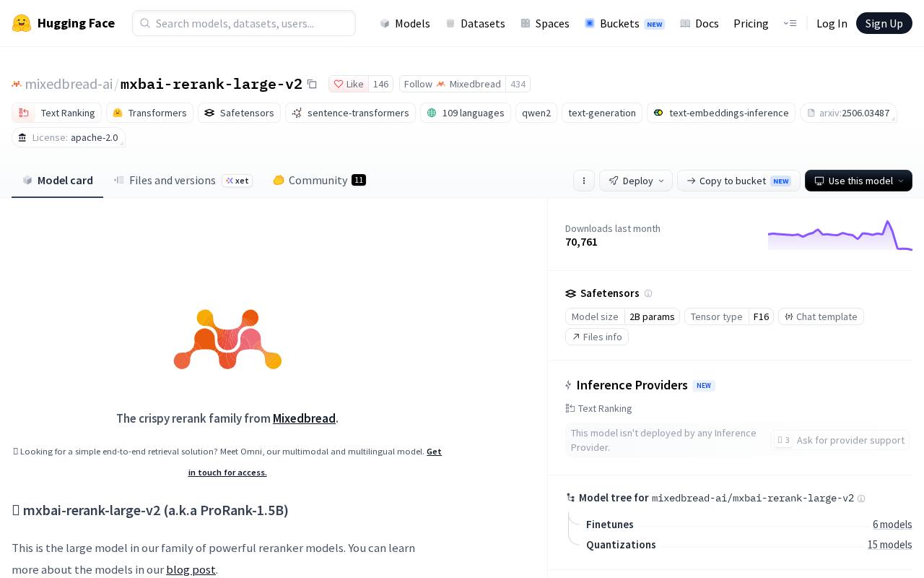This screenshot has height=578, width=924.
Task: Click the Sign Up button
Action: click(x=884, y=23)
